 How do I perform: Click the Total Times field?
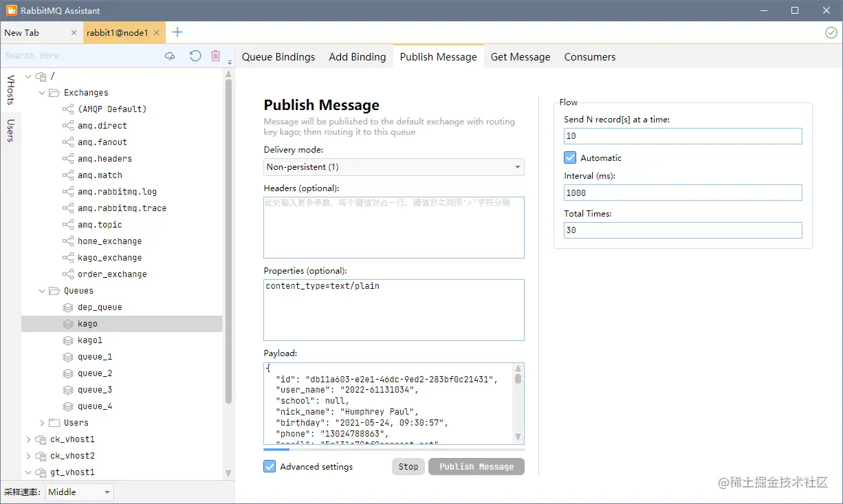click(683, 230)
